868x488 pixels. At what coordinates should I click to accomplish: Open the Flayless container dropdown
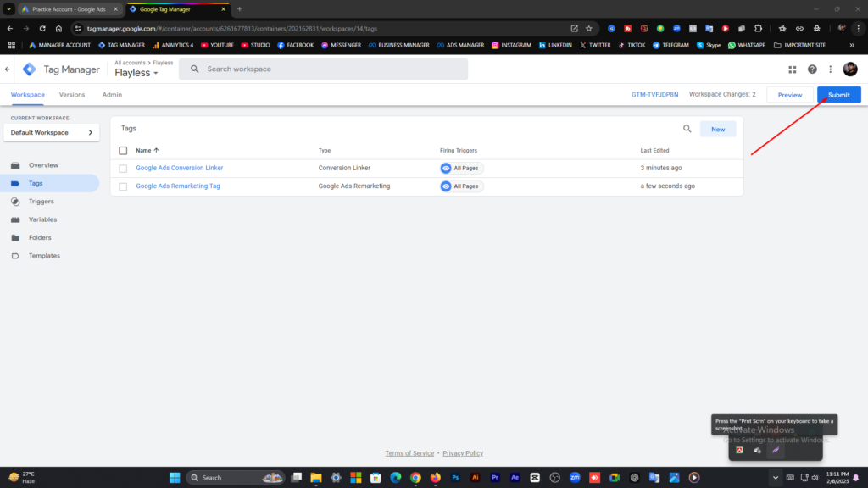(x=136, y=73)
